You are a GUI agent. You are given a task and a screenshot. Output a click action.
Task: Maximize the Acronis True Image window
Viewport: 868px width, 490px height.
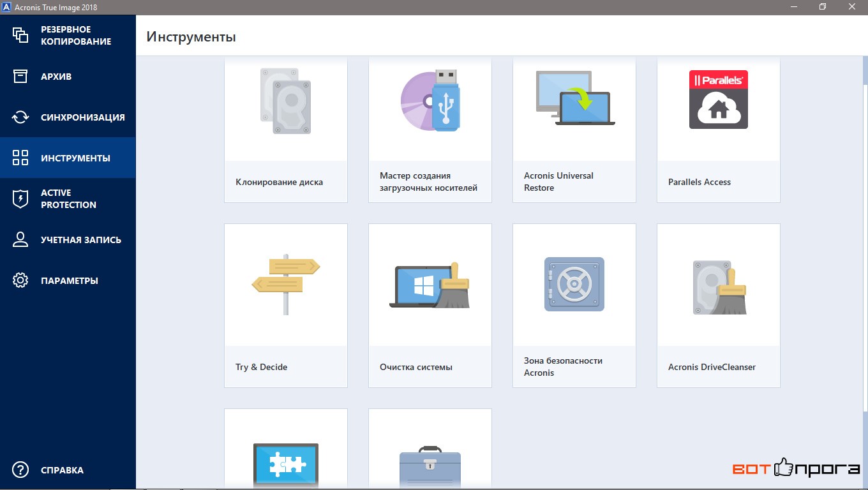823,6
